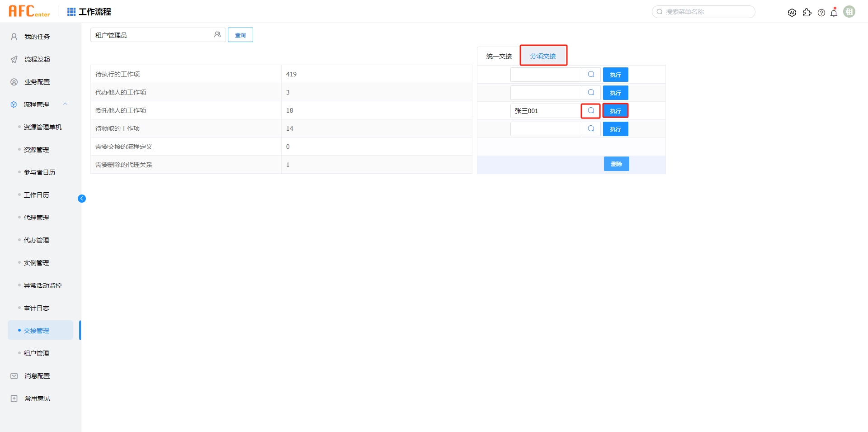The height and width of the screenshot is (432, 868).
Task: Expand the 消息配置 sidebar item
Action: (37, 375)
